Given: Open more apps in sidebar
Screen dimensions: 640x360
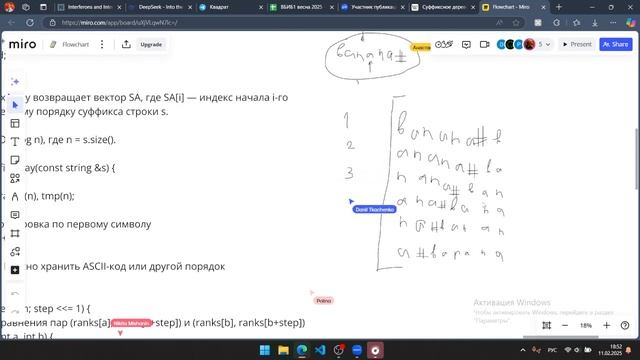Looking at the screenshot, I should pyautogui.click(x=15, y=270).
